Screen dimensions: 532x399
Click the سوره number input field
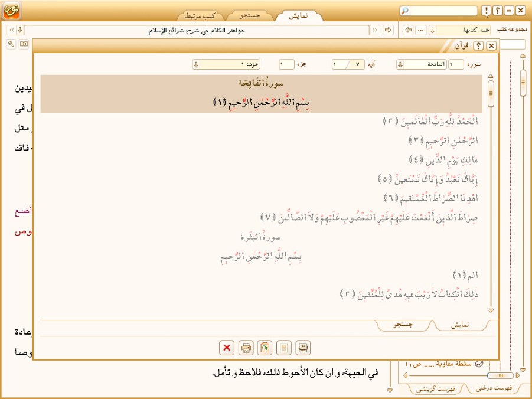click(456, 64)
